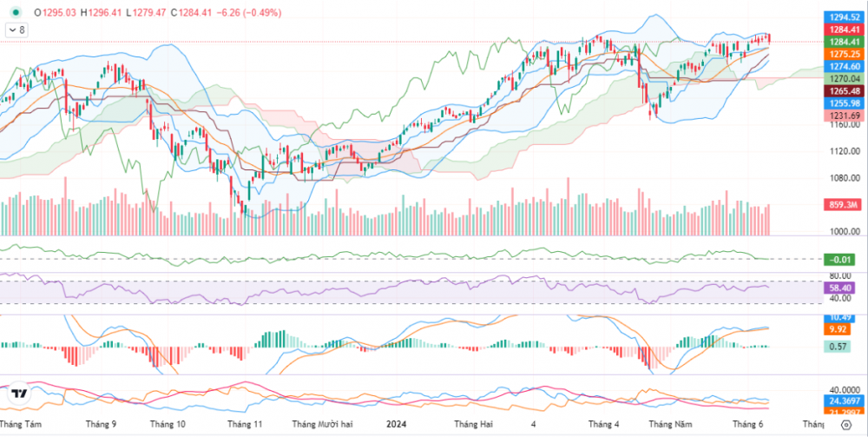Viewport: 868px width, 437px height.
Task: Click the green 1284.41 price label
Action: coord(840,42)
